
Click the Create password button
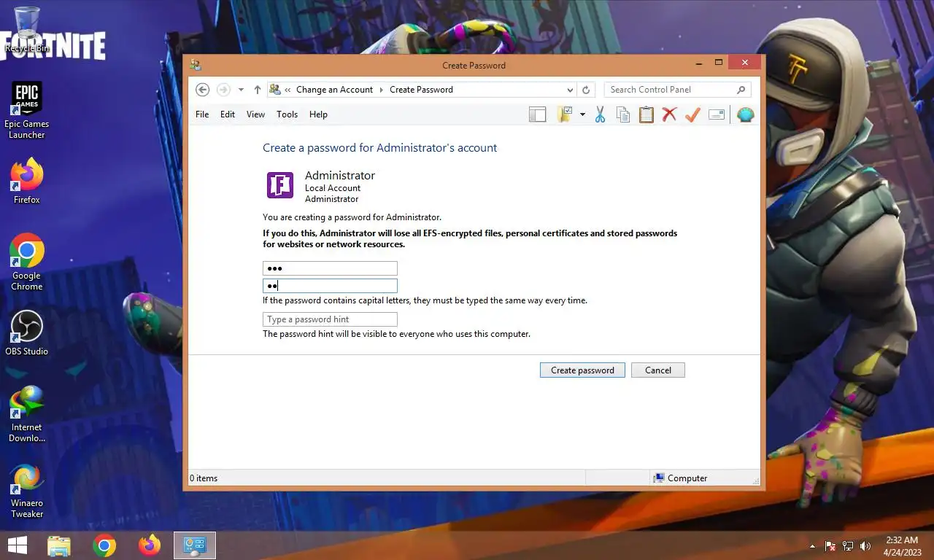point(582,370)
